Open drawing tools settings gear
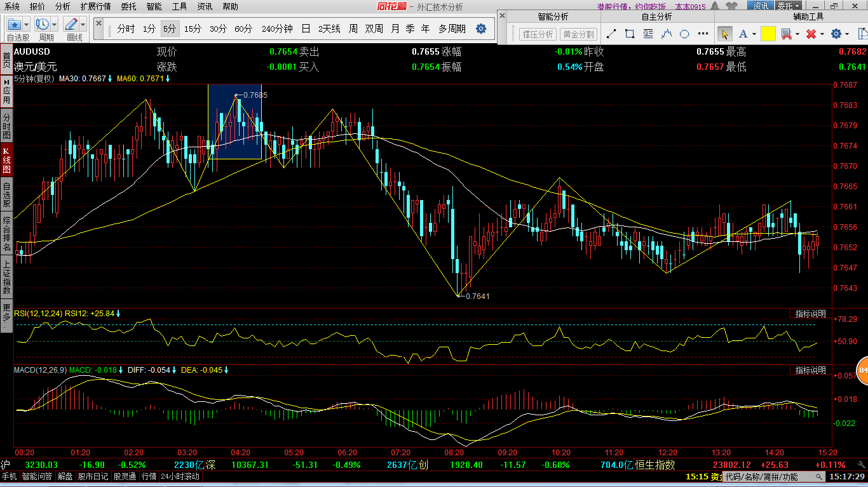 click(836, 34)
